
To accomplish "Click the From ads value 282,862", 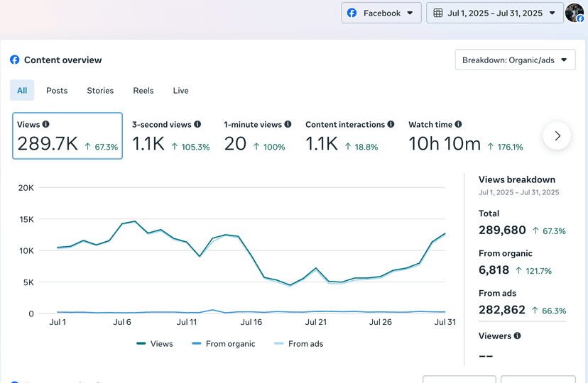I will click(x=502, y=310).
